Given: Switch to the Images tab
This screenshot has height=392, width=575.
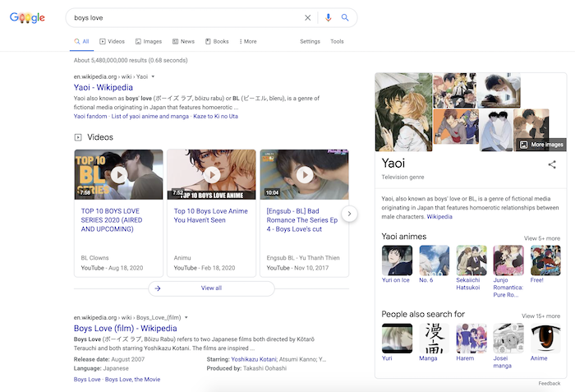Looking at the screenshot, I should pos(148,41).
